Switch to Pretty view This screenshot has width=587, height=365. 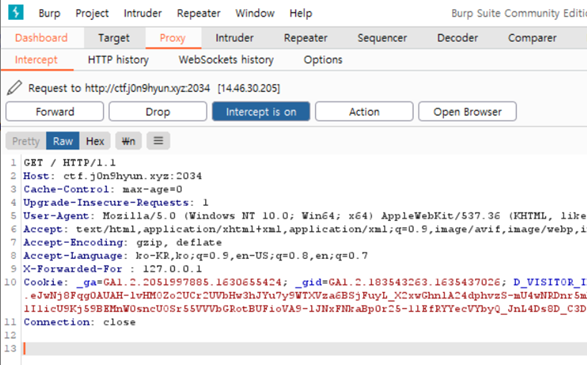click(26, 141)
